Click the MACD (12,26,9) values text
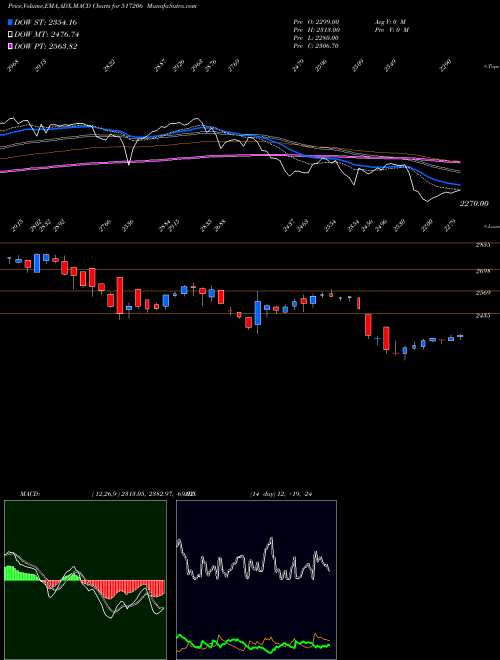The height and width of the screenshot is (660, 500). (x=143, y=494)
